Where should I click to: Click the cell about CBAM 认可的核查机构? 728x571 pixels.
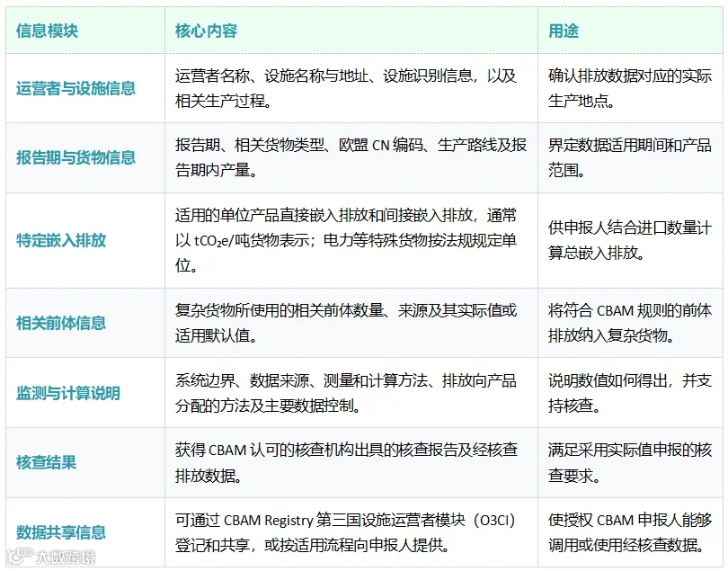pyautogui.click(x=351, y=463)
